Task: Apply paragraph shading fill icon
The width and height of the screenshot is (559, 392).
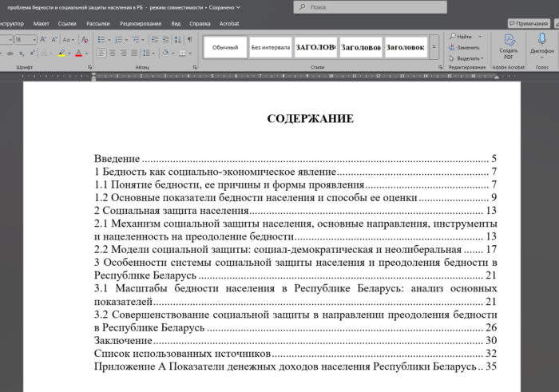Action: tap(165, 53)
